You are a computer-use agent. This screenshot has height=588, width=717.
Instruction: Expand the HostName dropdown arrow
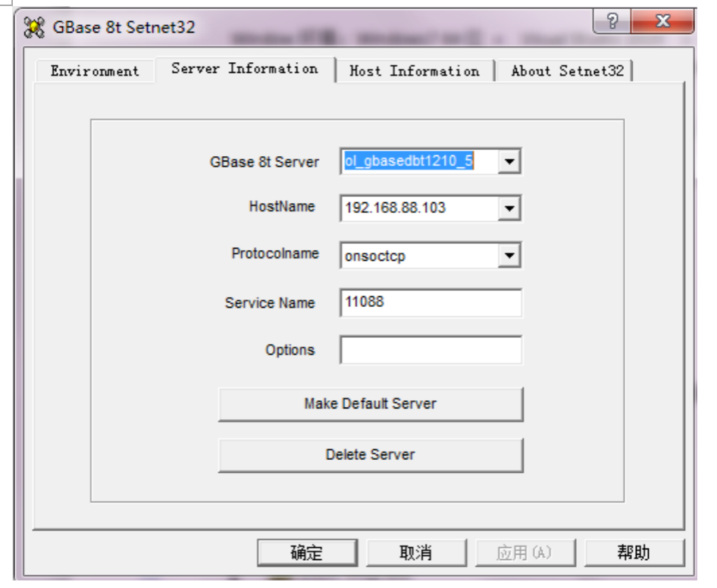click(x=509, y=208)
